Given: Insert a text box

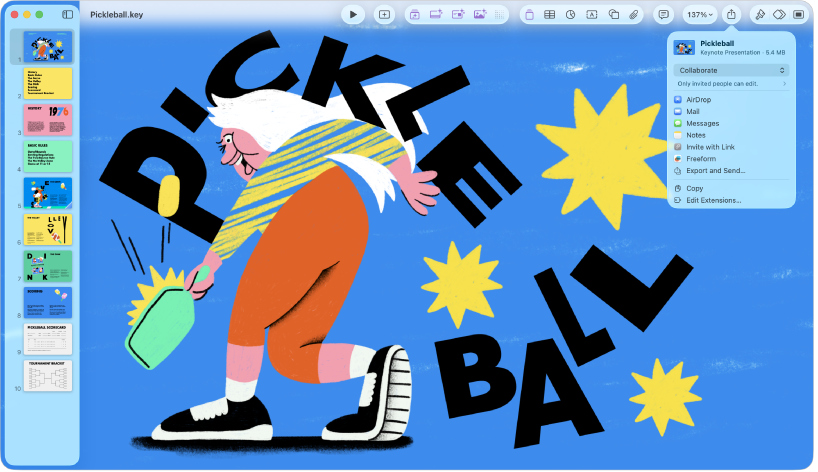Looking at the screenshot, I should tap(591, 14).
